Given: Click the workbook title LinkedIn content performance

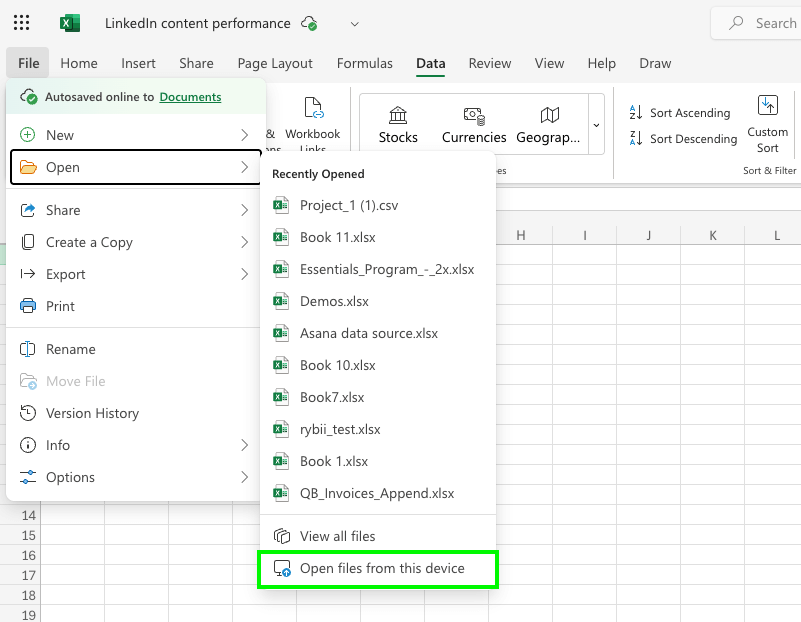Looking at the screenshot, I should (x=198, y=23).
